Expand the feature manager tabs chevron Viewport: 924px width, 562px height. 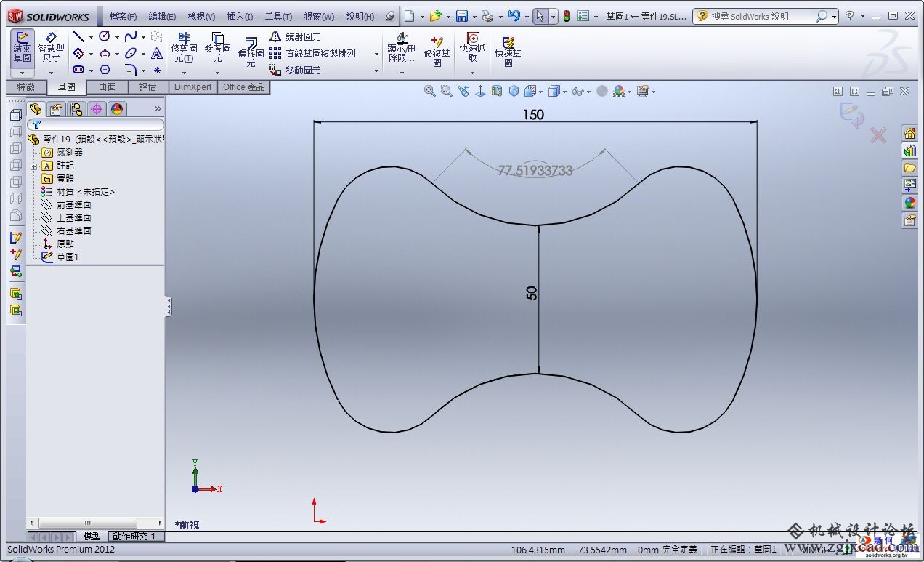(158, 109)
